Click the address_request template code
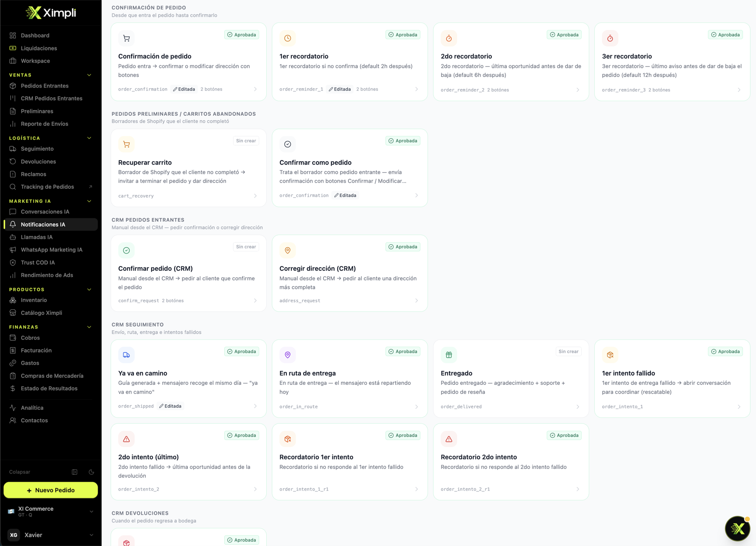Viewport: 756px width, 546px height. tap(300, 301)
